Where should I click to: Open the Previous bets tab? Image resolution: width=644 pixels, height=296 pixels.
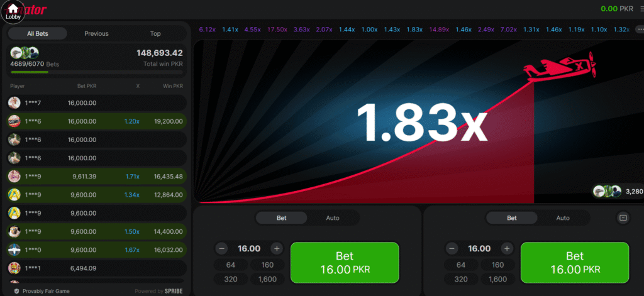click(96, 33)
